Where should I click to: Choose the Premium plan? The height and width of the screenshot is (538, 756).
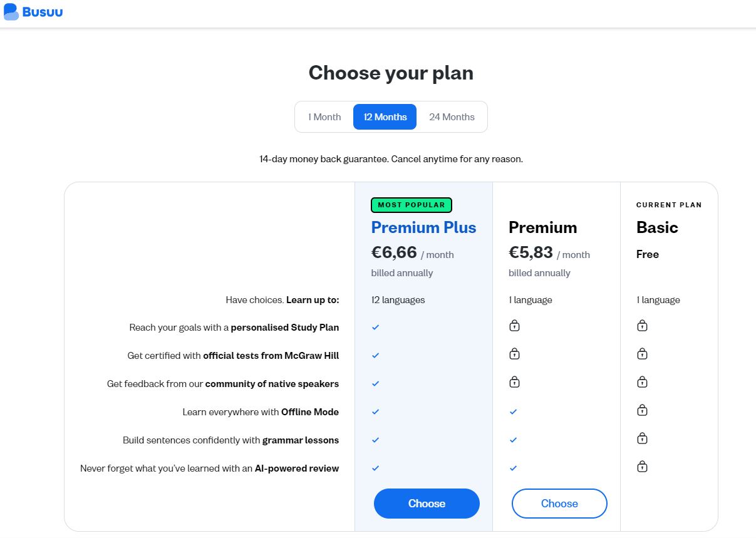559,504
